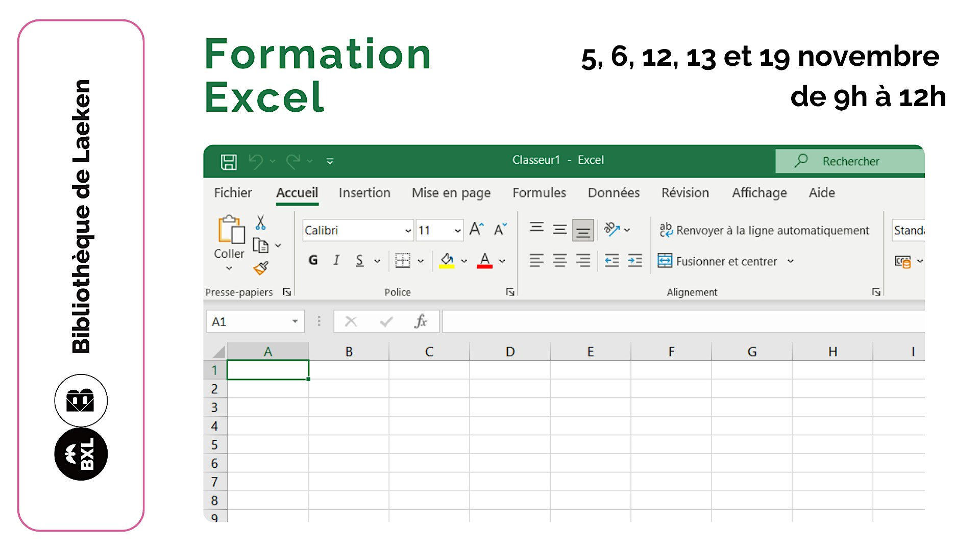
Task: Select the Format Painter brush icon
Action: pos(261,268)
